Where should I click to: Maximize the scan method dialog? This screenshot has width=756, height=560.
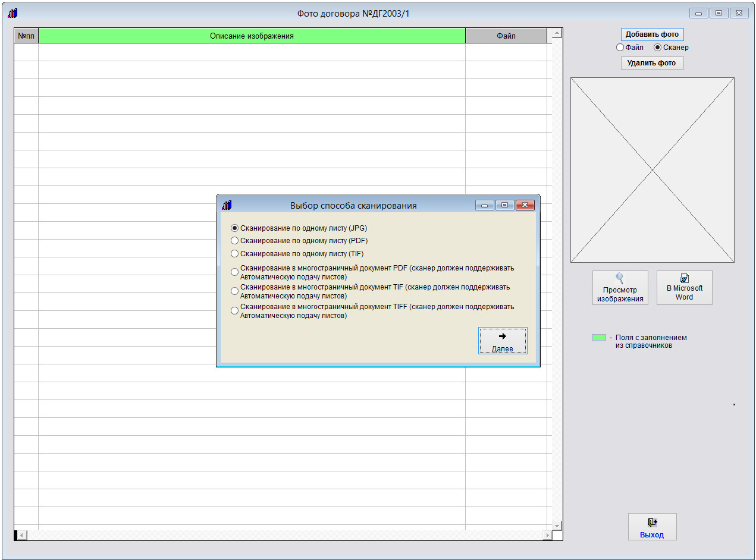pyautogui.click(x=504, y=205)
